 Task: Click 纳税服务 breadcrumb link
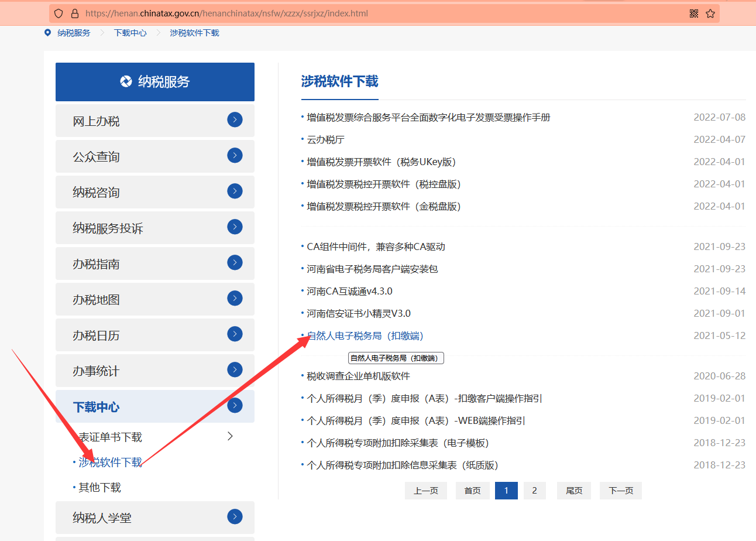coord(74,33)
